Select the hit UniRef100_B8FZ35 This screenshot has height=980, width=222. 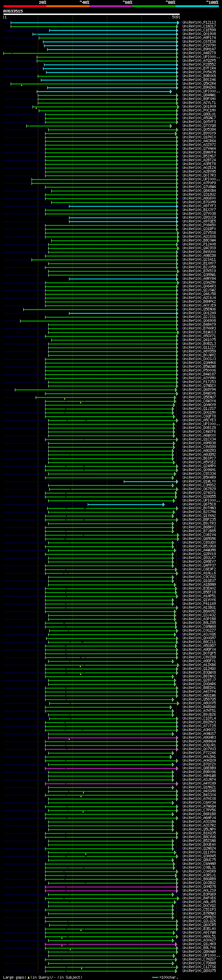point(199,519)
